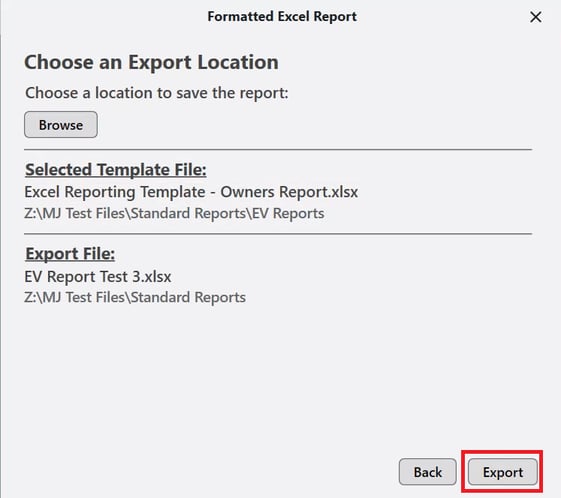Click the export path ending in Standard Reports
This screenshot has height=498, width=561.
(135, 297)
